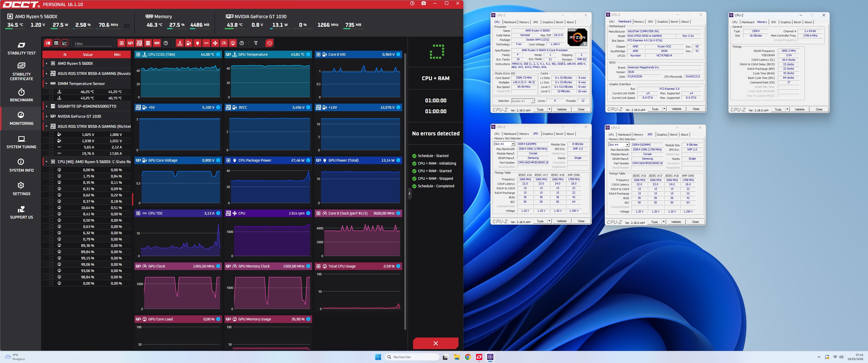Click Validate in the Slot #4 CPU-Z window
Screen dimensions: 868x363
click(676, 222)
